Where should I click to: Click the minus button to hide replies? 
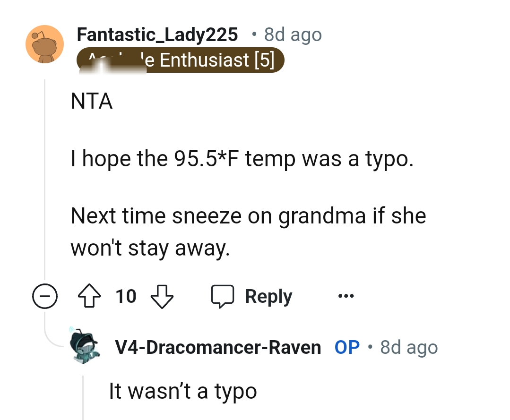44,296
